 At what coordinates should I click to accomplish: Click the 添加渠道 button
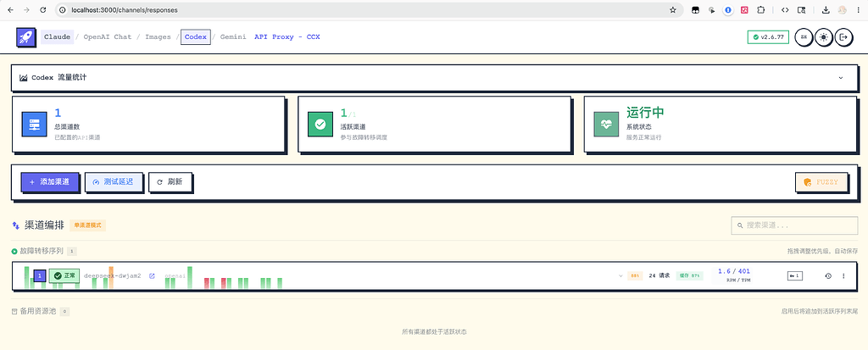tap(50, 181)
